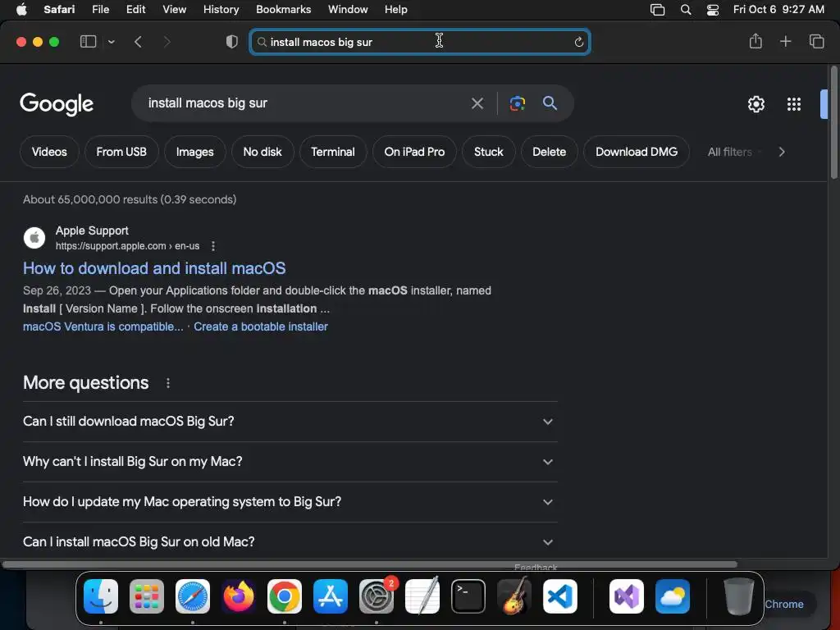Screen dimensions: 840x630
Task: Search by image with Google Lens icon
Action: 518,103
